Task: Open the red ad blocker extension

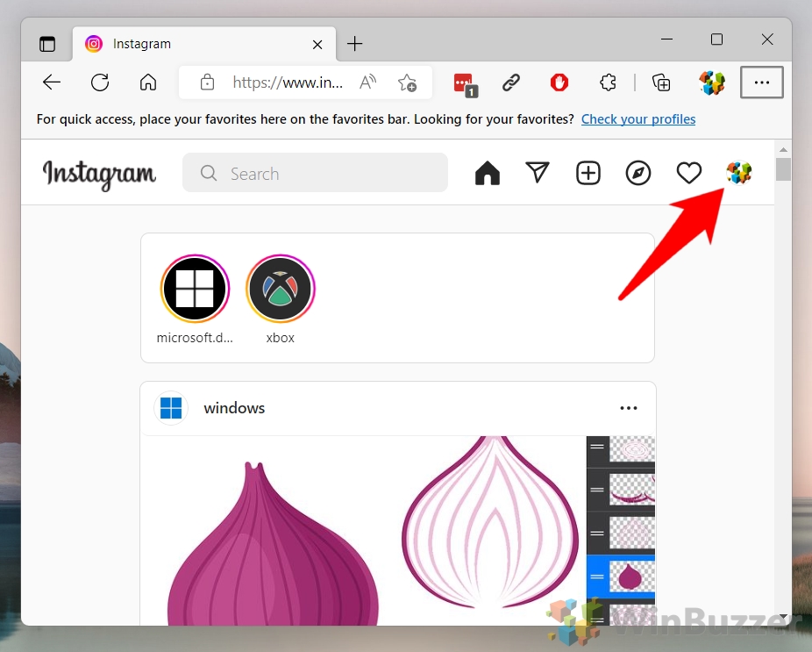Action: click(x=559, y=82)
